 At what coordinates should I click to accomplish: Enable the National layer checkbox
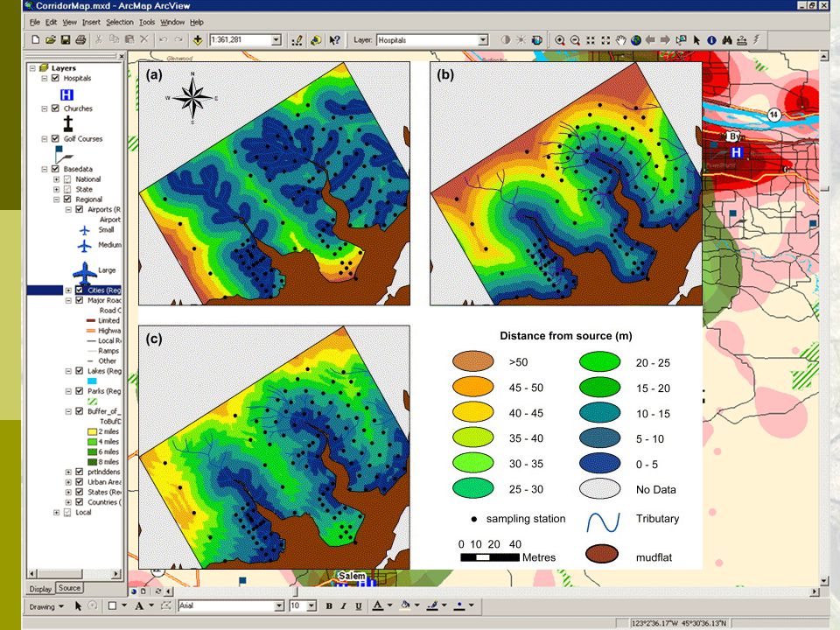coord(67,178)
